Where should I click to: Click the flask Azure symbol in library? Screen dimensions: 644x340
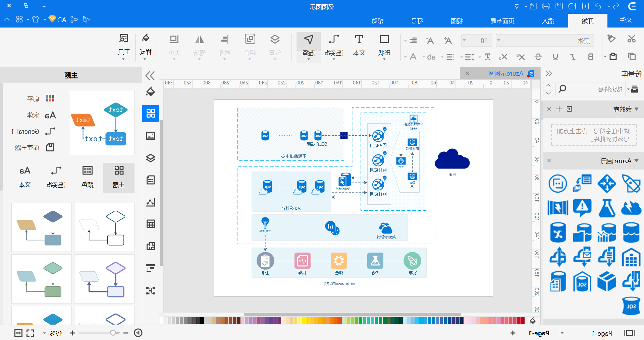pos(607,208)
